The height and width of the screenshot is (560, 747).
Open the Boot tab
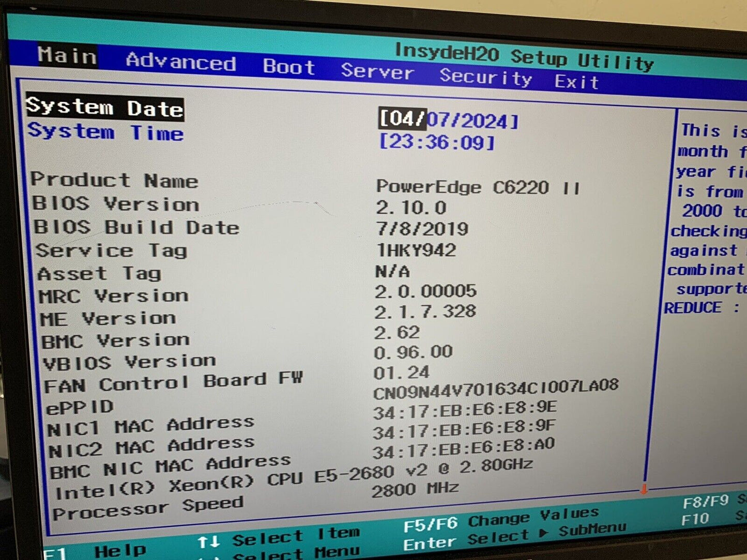click(x=289, y=67)
